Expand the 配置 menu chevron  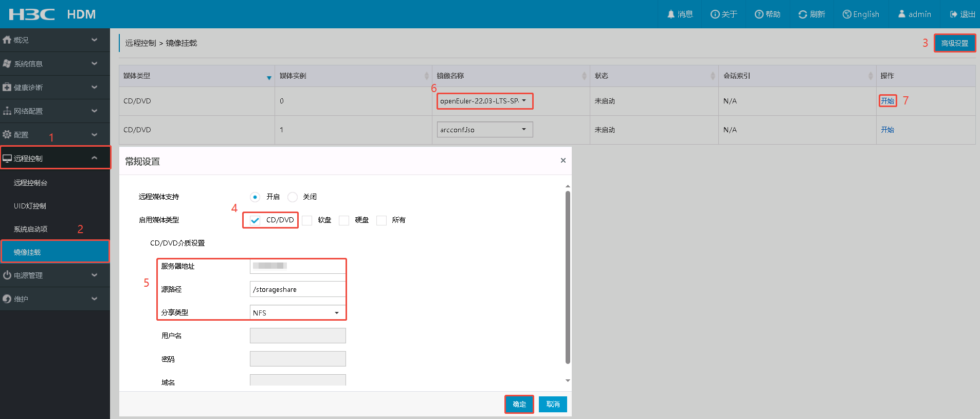[x=94, y=134]
